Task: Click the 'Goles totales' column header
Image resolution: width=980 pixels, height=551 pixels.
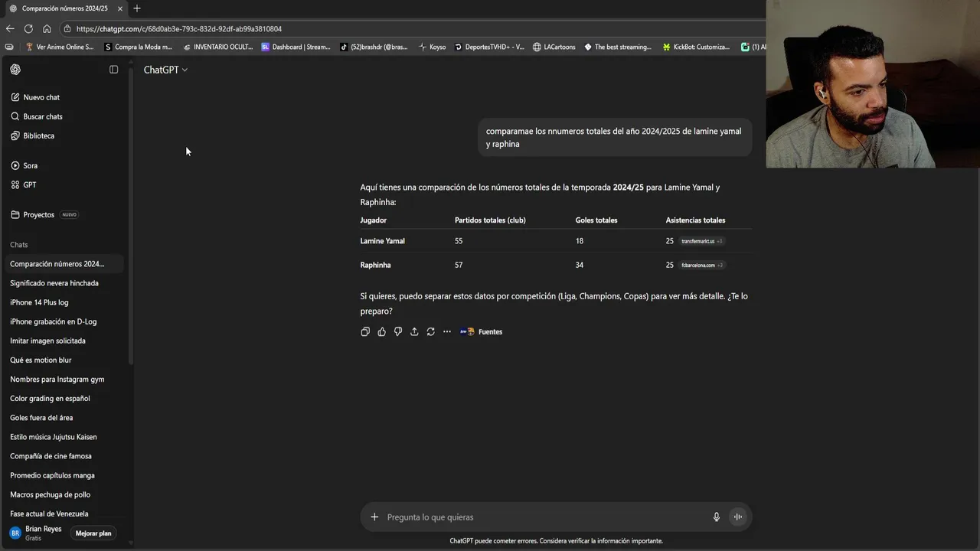Action: (596, 220)
